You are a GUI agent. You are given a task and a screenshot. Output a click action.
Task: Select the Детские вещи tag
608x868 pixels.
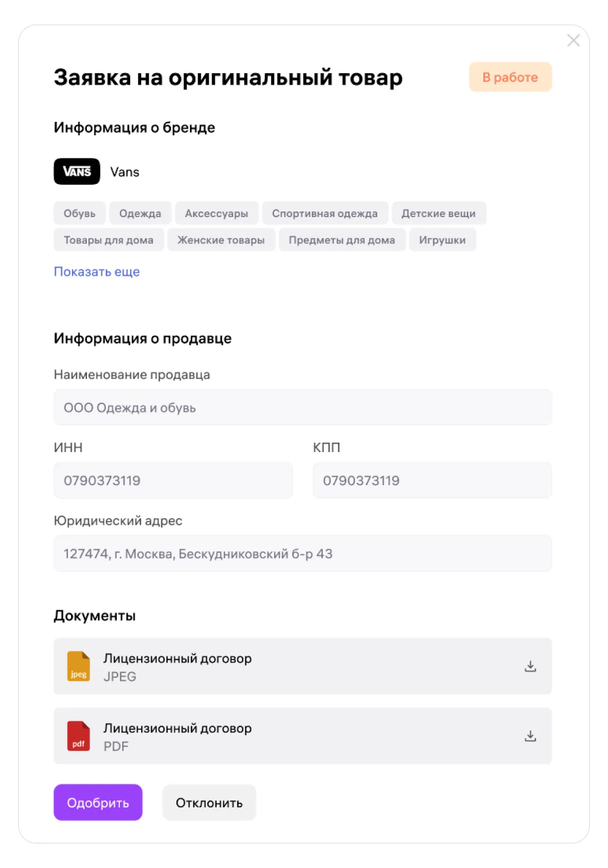point(439,213)
